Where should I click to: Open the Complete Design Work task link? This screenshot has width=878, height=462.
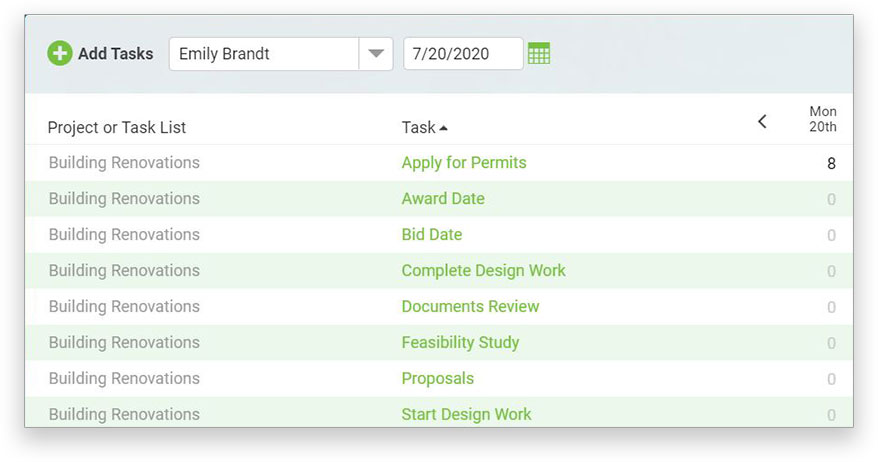(x=483, y=270)
